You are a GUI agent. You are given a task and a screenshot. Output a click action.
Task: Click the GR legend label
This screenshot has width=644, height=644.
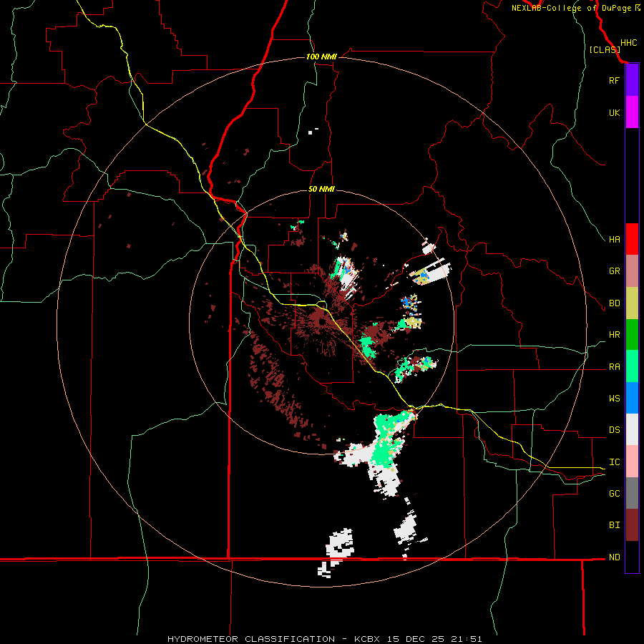click(614, 271)
